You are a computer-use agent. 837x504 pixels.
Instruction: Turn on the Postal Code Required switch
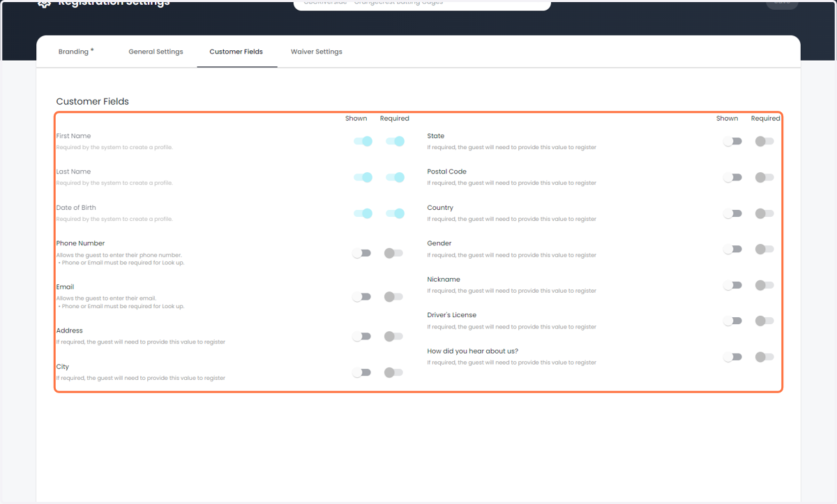(764, 177)
